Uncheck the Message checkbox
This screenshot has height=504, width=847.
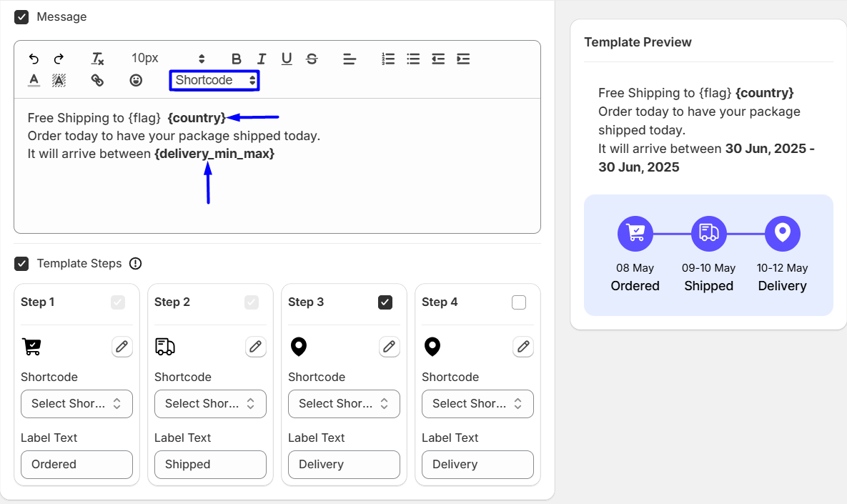point(21,16)
